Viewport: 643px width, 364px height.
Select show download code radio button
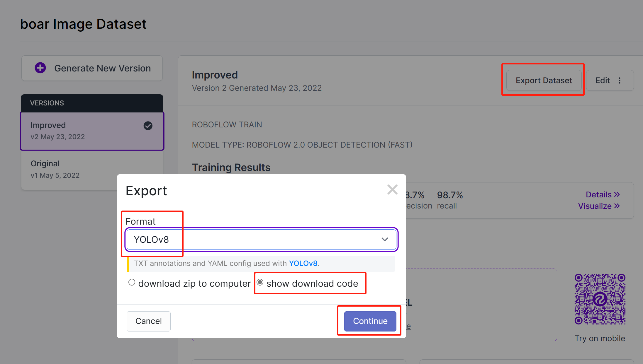coord(260,282)
